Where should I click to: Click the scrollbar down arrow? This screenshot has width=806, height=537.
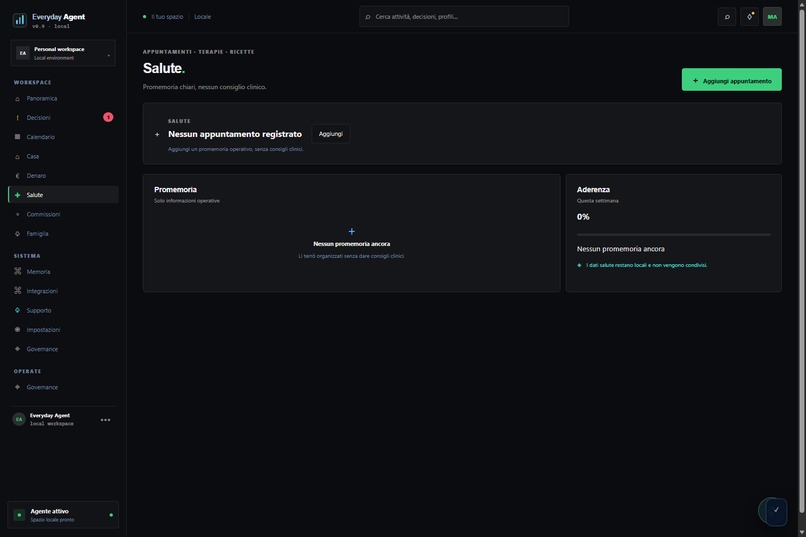[x=802, y=532]
